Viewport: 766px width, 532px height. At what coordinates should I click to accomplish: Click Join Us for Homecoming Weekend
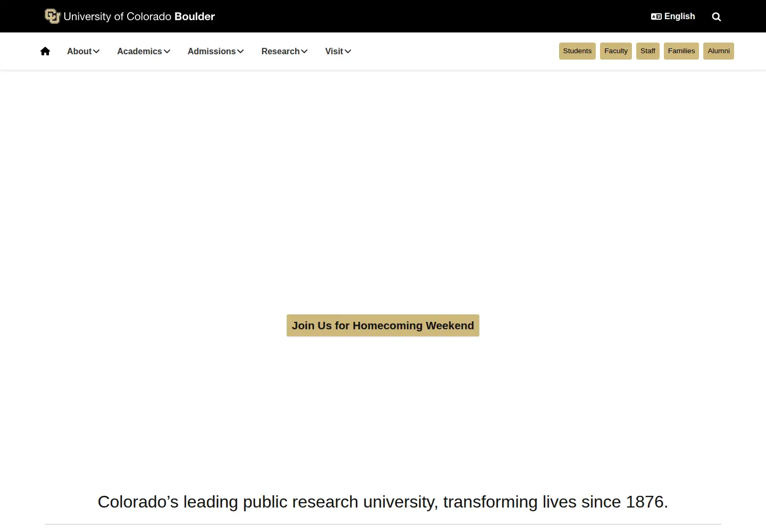[x=383, y=326]
